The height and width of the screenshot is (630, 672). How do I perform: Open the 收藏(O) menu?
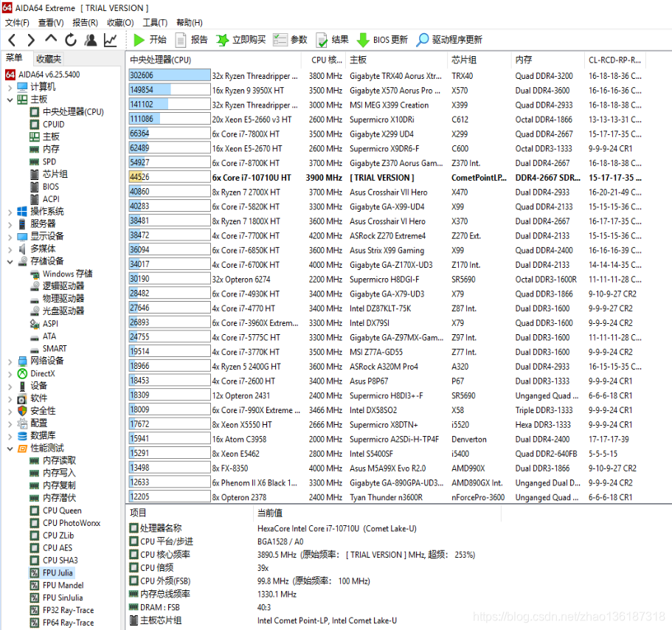[120, 23]
